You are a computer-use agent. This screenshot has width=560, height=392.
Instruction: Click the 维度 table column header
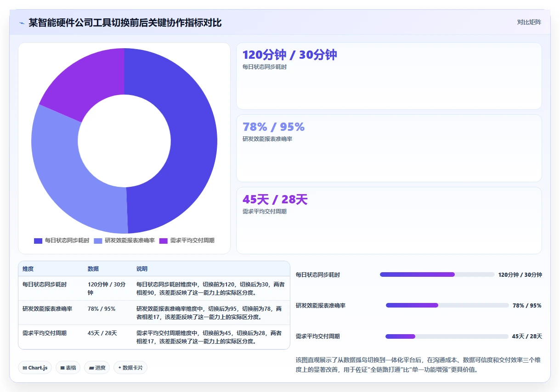tap(28, 269)
